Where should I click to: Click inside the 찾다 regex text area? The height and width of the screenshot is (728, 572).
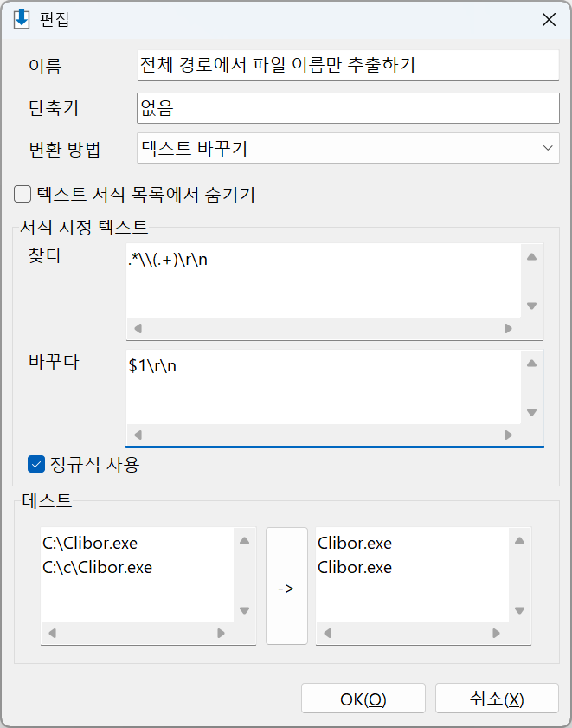coord(323,280)
